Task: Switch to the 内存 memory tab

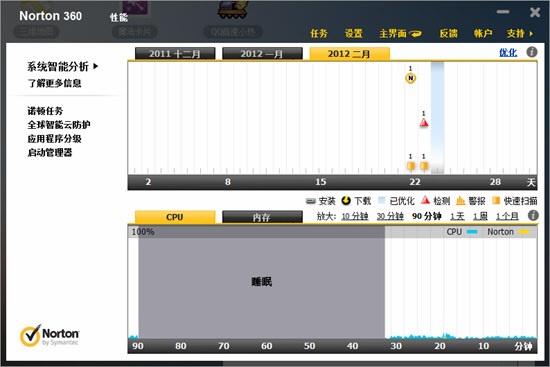Action: pyautogui.click(x=262, y=217)
